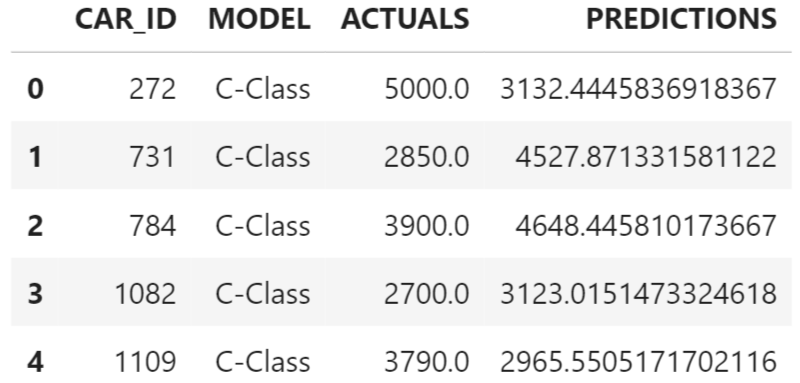Select row index 4

click(x=35, y=362)
